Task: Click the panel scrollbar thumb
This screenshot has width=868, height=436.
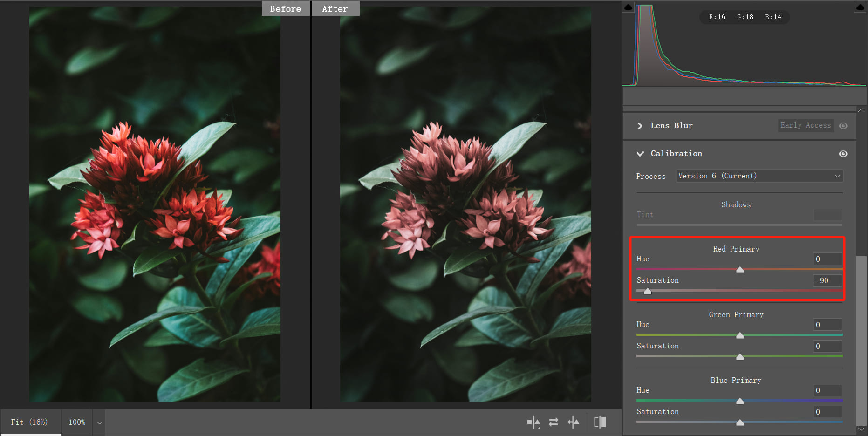Action: (x=861, y=340)
